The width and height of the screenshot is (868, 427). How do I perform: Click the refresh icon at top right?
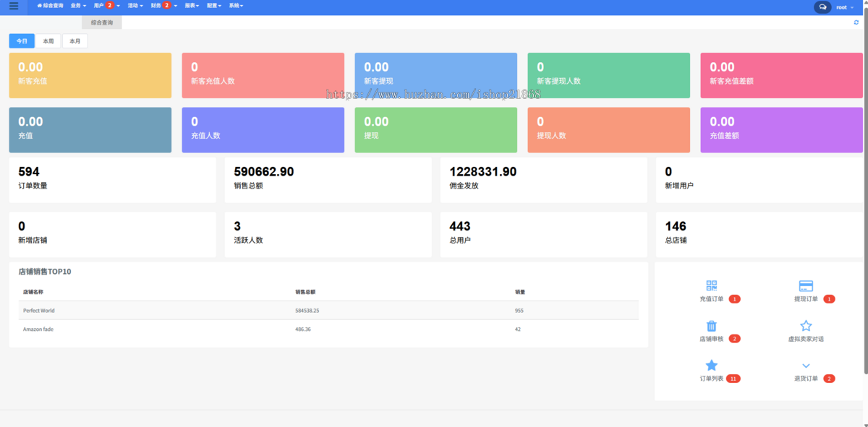click(856, 22)
